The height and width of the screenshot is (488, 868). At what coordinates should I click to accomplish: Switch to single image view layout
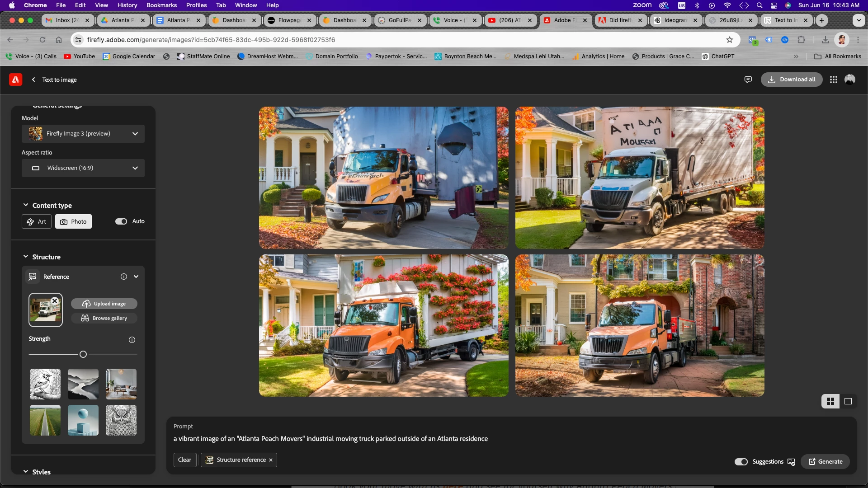pos(848,401)
